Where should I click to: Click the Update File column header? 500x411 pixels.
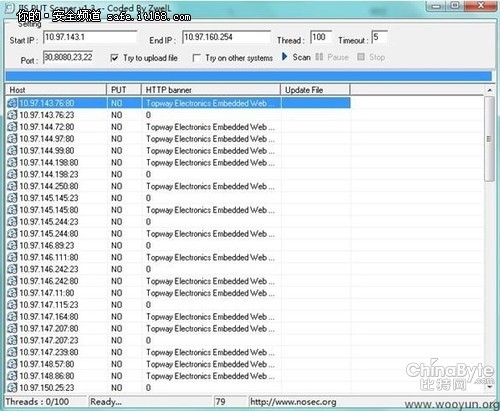point(315,90)
